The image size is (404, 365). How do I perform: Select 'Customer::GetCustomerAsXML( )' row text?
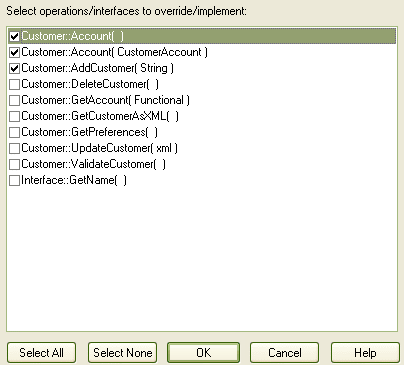point(100,116)
